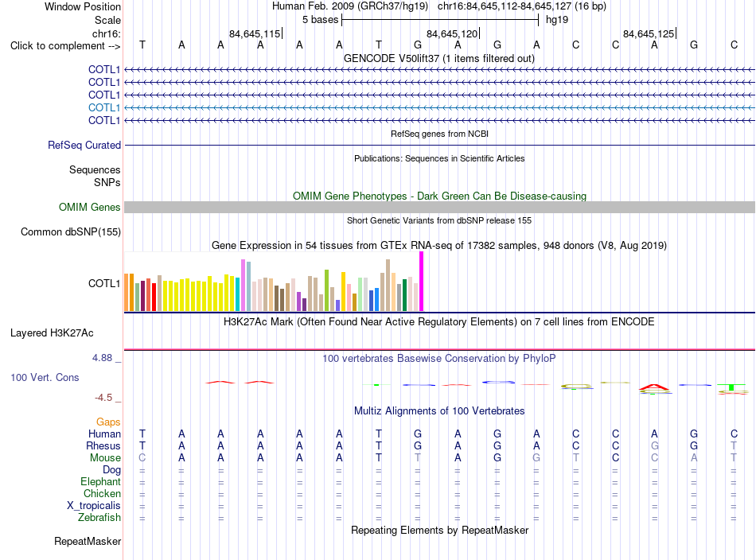Click the RepeatMasker track label
This screenshot has width=756, height=560.
click(x=88, y=542)
